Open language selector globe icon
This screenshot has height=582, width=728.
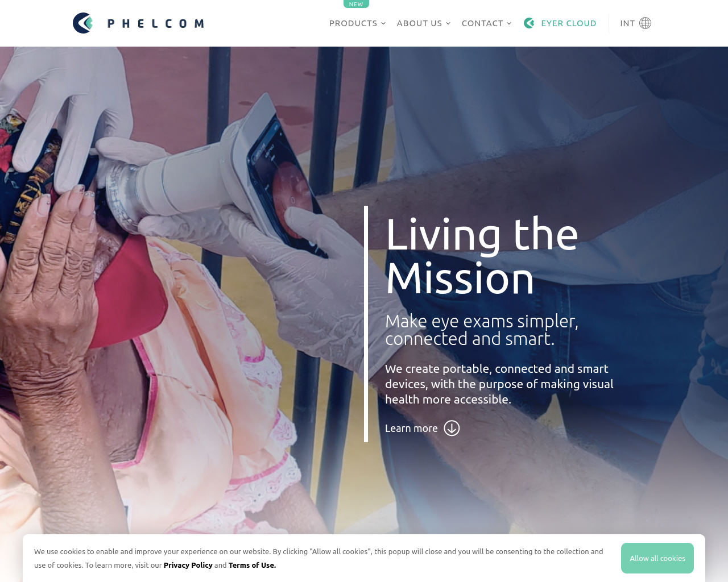point(645,23)
